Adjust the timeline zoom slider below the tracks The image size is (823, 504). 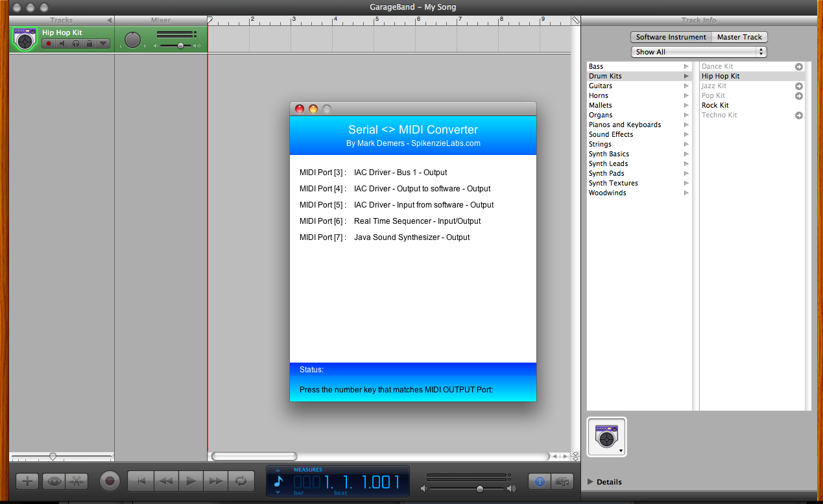point(53,457)
